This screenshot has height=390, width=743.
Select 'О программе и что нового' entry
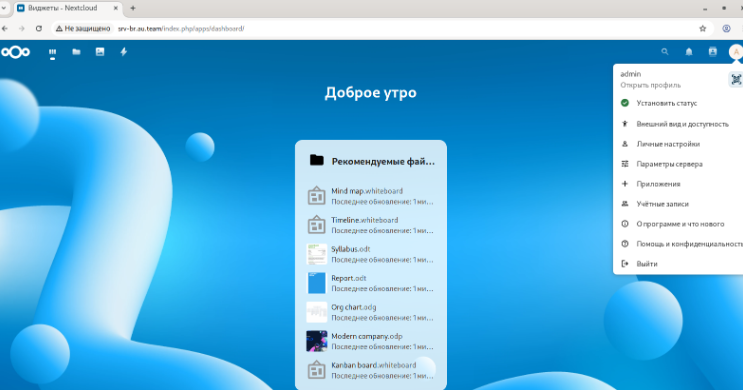[678, 224]
